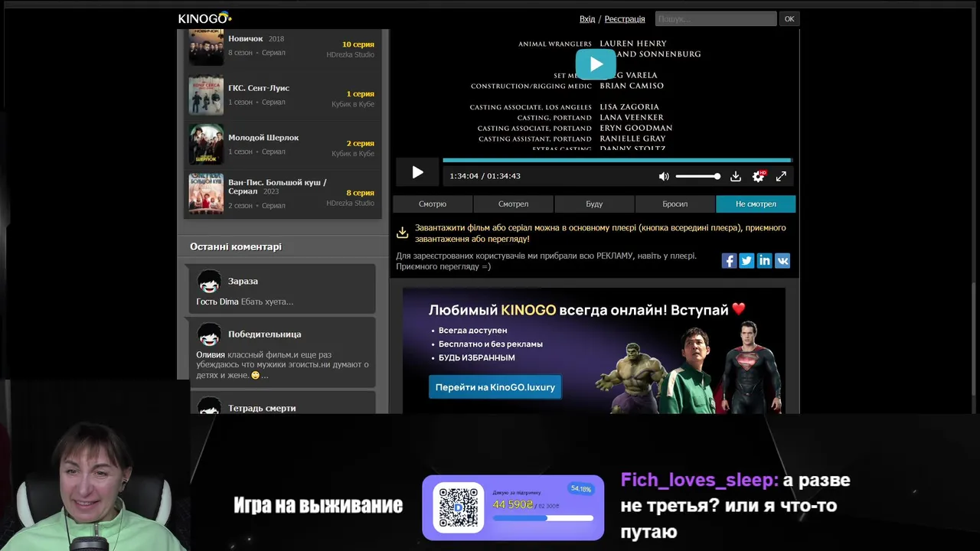This screenshot has height=551, width=980.
Task: Open the Победительница comment title
Action: point(264,334)
